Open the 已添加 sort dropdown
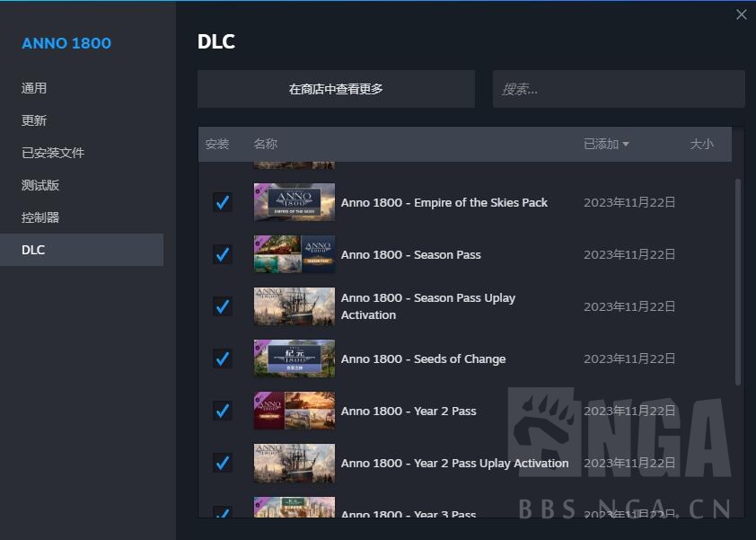The height and width of the screenshot is (540, 756). tap(605, 144)
